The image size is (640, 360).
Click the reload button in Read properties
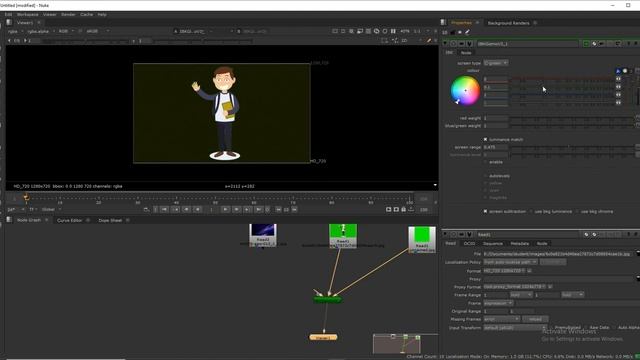pos(535,319)
